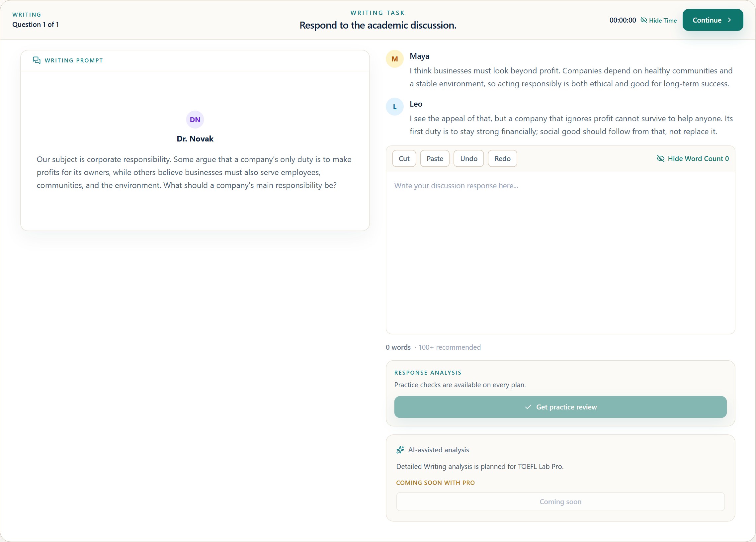
Task: Click the Cut toolbar button
Action: coord(404,159)
